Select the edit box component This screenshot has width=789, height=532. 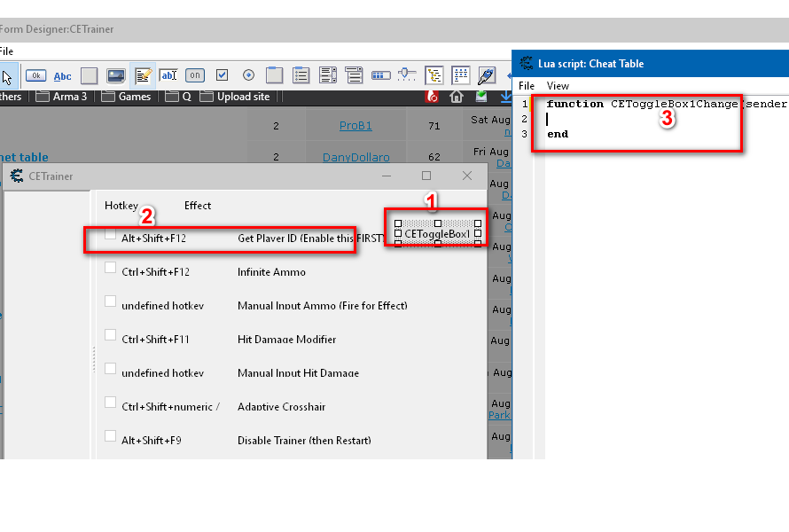(x=168, y=75)
